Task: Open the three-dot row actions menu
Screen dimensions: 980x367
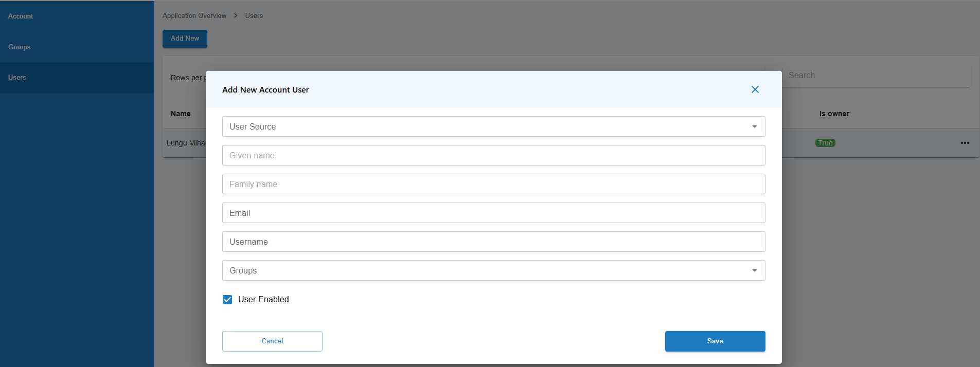Action: [965, 143]
